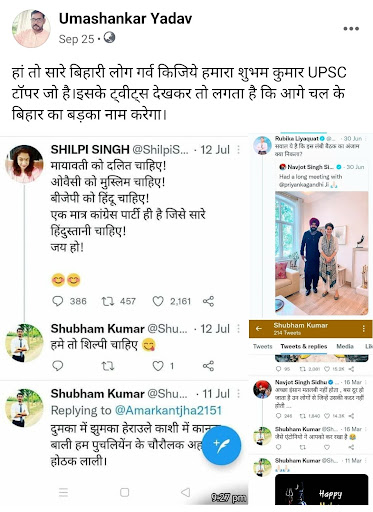Open the Sidhu and Priyanka meeting photo
This screenshot has width=373, height=512.
pyautogui.click(x=322, y=253)
